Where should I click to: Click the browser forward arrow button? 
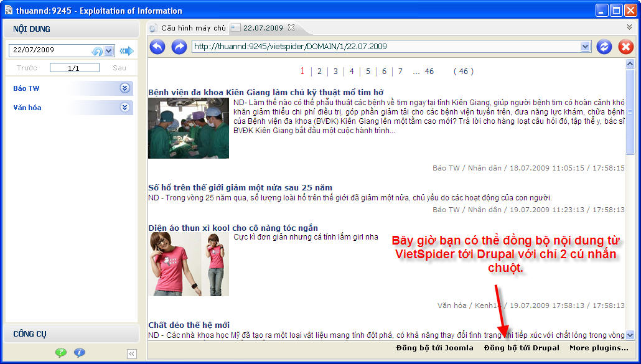tap(179, 47)
